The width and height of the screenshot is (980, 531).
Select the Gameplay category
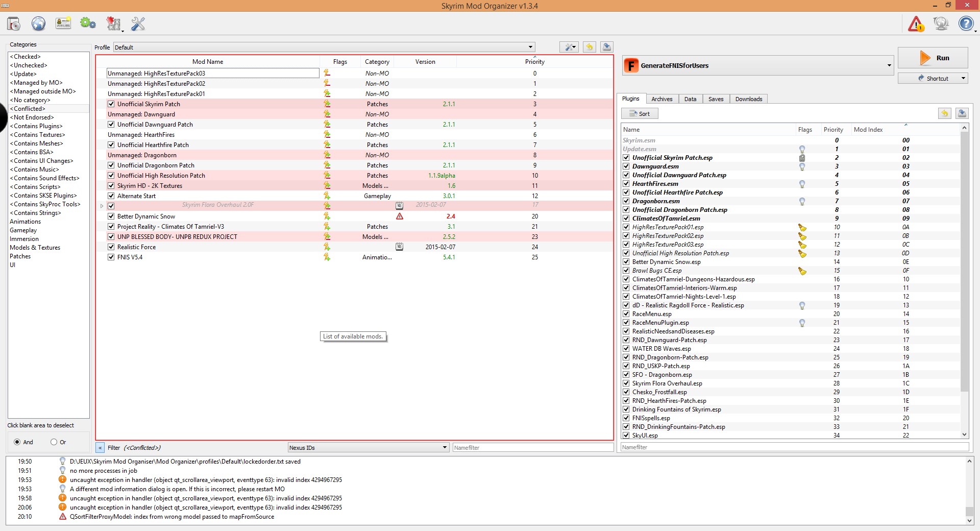[x=48, y=230]
